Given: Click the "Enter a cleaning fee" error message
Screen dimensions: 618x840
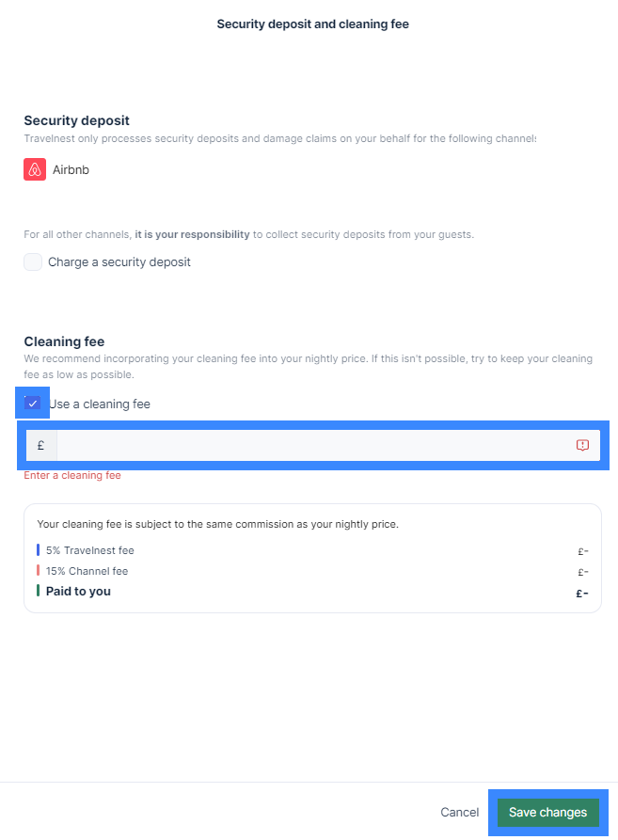Looking at the screenshot, I should click(x=72, y=476).
